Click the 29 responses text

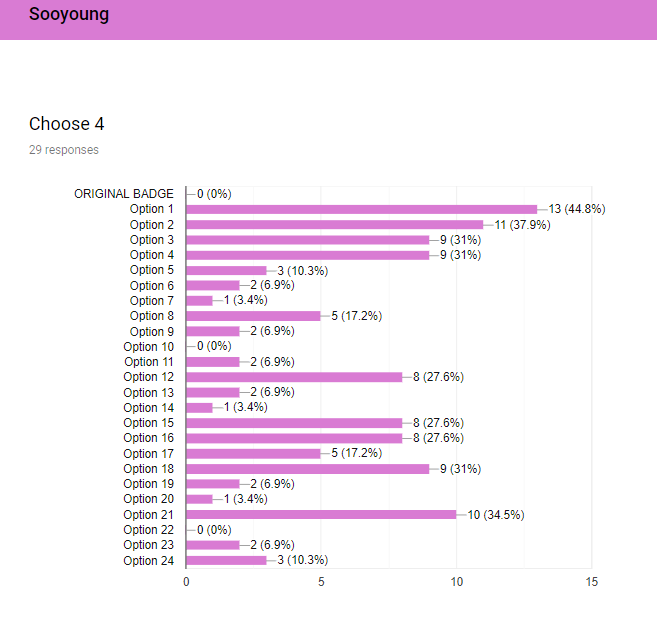coord(64,150)
